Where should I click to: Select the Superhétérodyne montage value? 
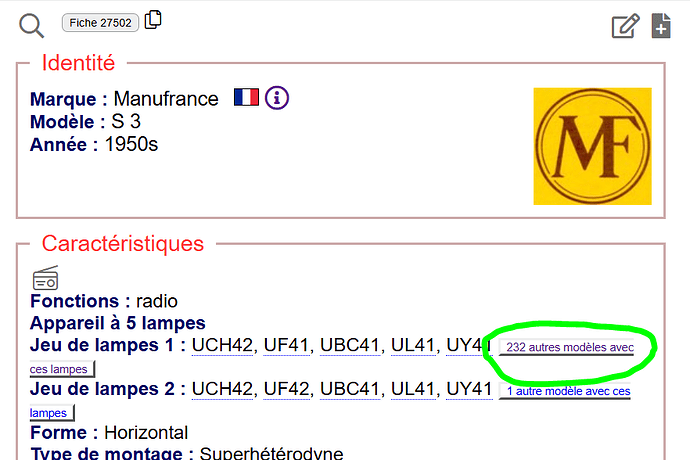[271, 453]
